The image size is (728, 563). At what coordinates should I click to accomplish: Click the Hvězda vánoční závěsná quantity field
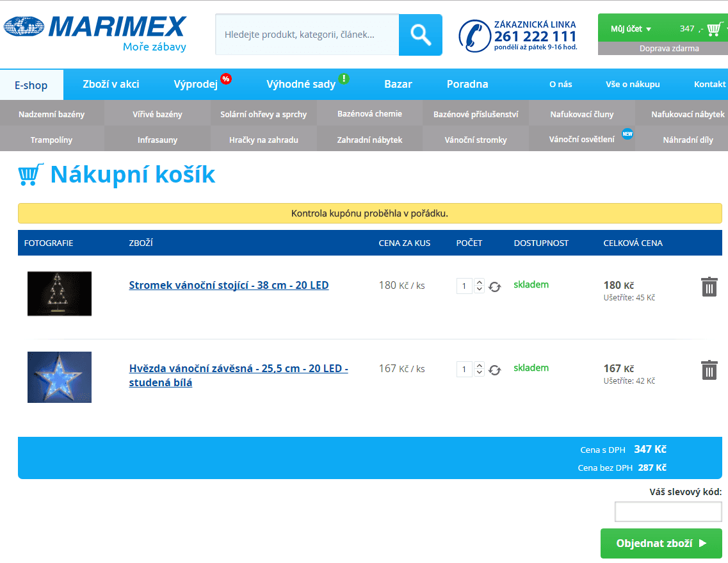coord(464,370)
